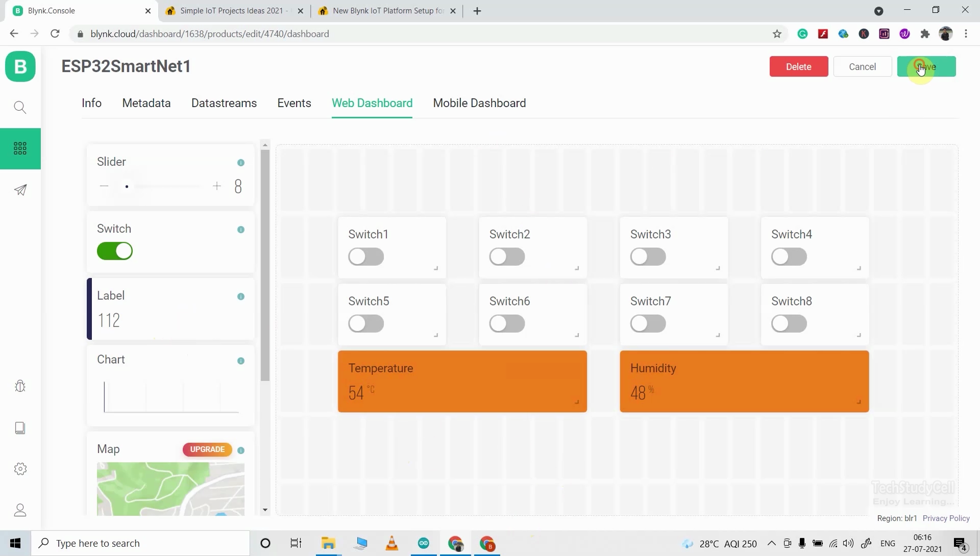The image size is (980, 556).
Task: Open the Privacy Policy link
Action: point(946,518)
